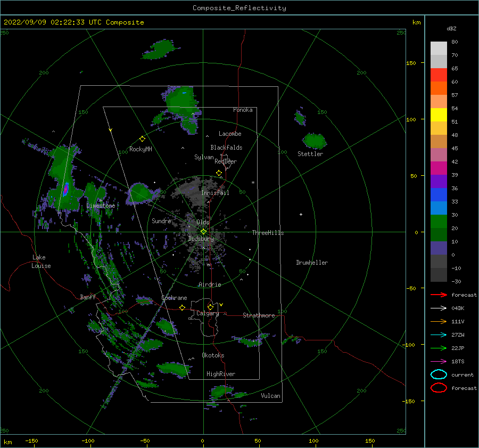Click the white plus marker west of Drumheller
Screen dimensions: 479x448
(301, 214)
